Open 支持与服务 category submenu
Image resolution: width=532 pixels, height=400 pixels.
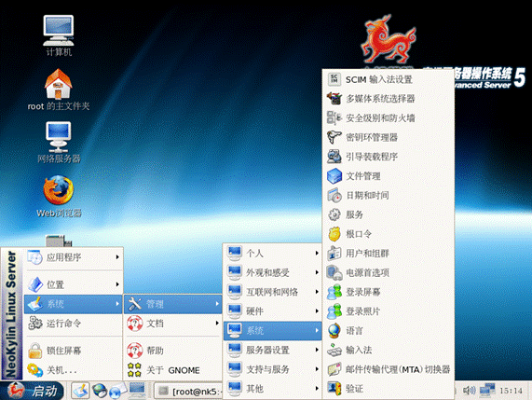pyautogui.click(x=272, y=369)
